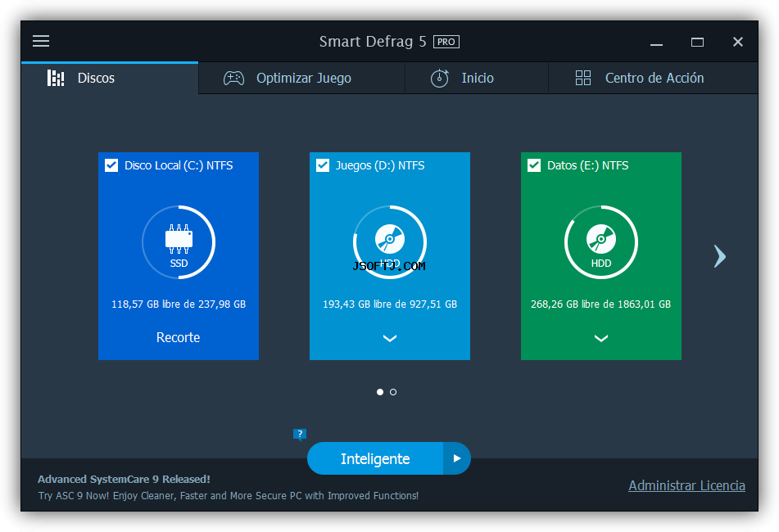
Task: Click the SSD chip icon on drive C
Action: click(179, 239)
